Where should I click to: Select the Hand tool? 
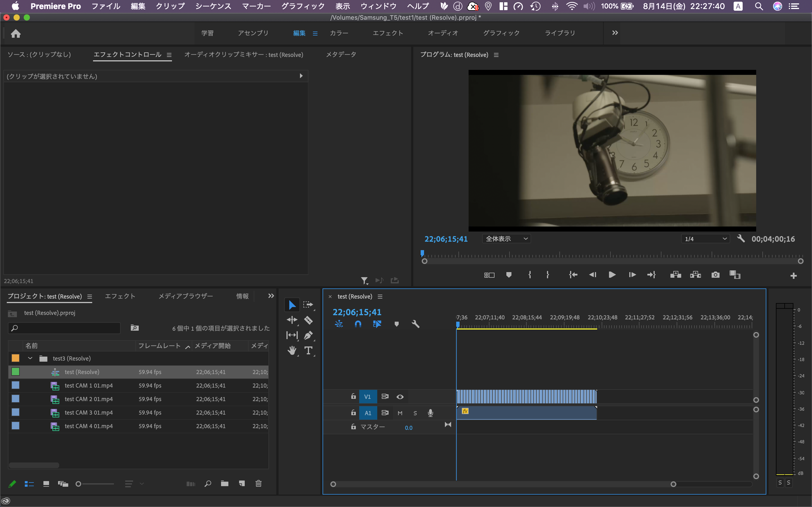tap(292, 350)
